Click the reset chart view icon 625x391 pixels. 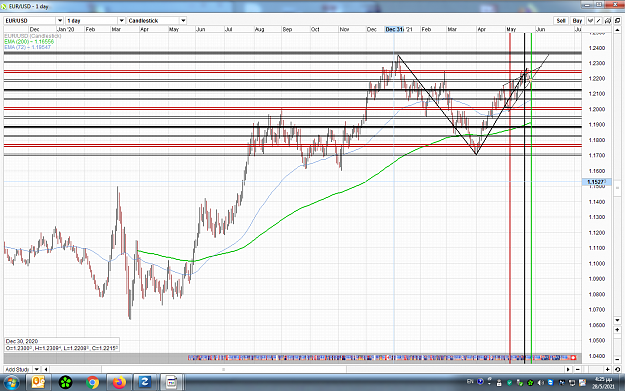pos(617,369)
